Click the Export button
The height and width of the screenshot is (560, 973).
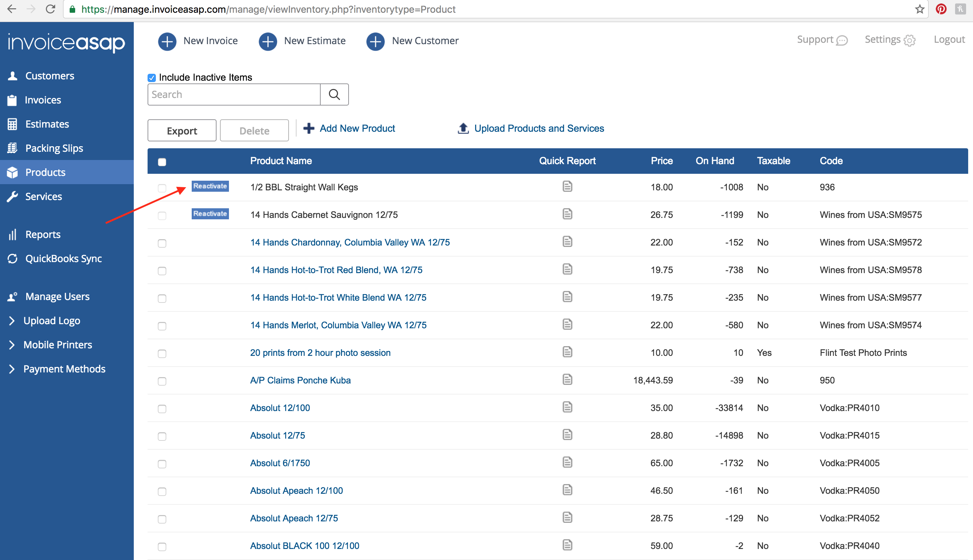[x=182, y=131]
